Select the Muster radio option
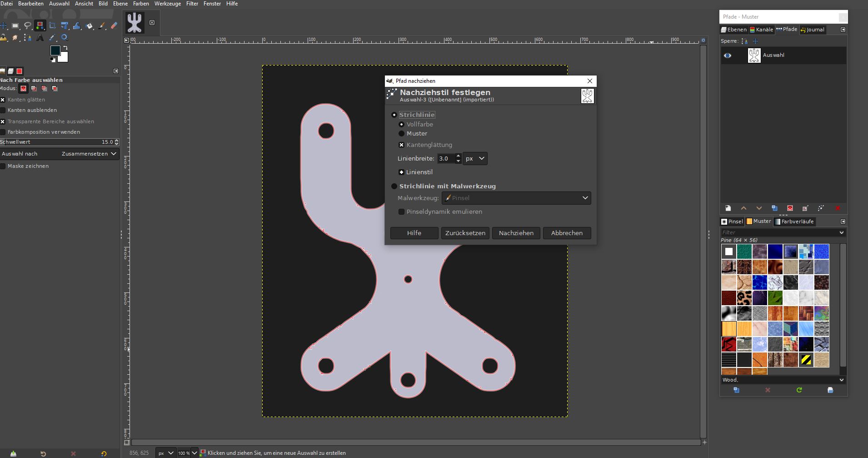This screenshot has width=868, height=458. click(401, 134)
